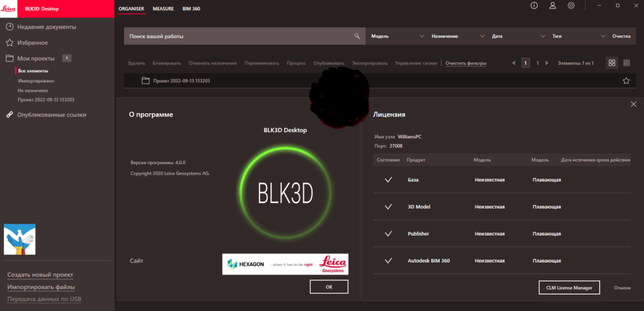Viewport: 644px width, 311px height.
Task: Click OK in About dialog
Action: coord(329,286)
